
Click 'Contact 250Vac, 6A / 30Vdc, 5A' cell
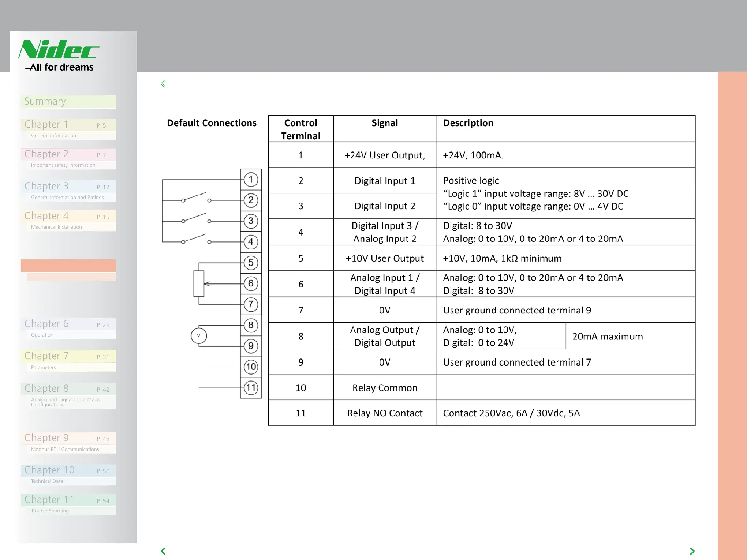[x=566, y=413]
